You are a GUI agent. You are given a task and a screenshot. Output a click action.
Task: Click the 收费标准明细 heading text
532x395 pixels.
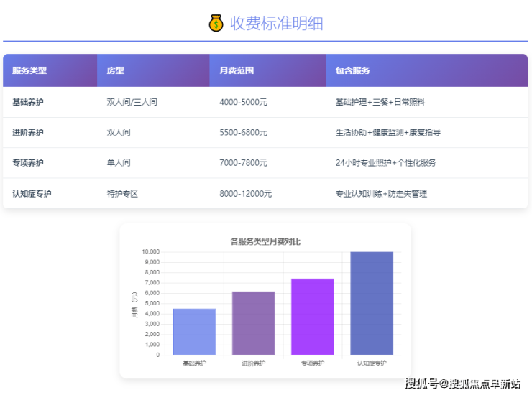pos(276,24)
